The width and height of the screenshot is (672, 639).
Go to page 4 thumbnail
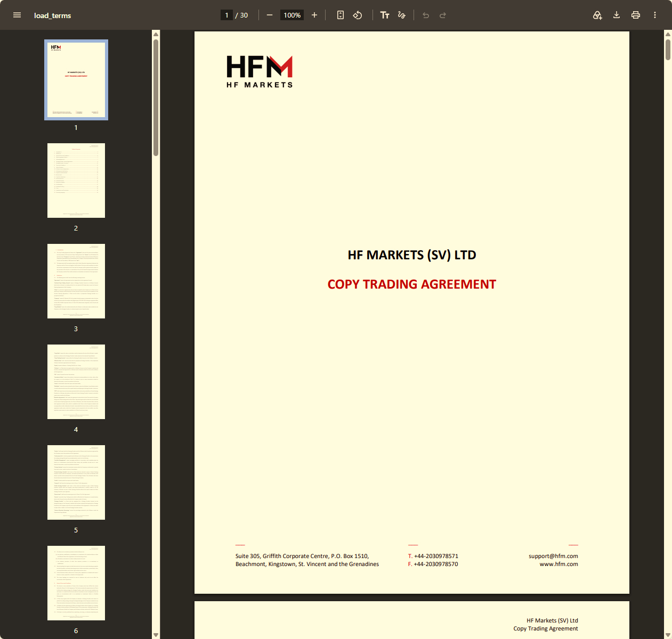tap(76, 382)
